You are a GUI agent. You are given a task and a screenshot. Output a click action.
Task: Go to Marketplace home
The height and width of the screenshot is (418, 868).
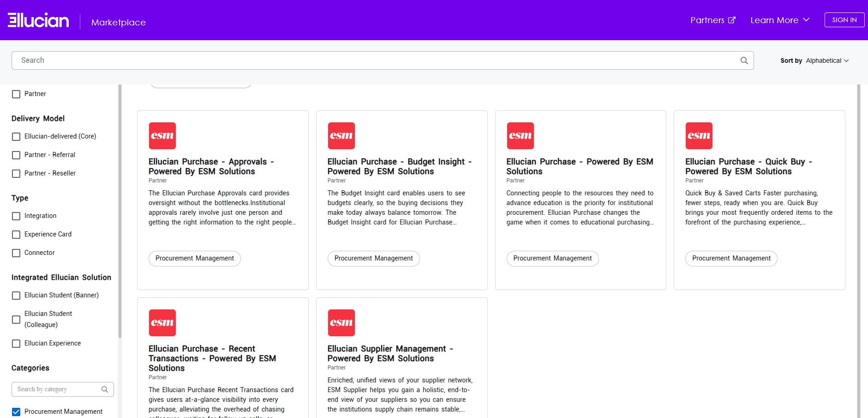(119, 22)
